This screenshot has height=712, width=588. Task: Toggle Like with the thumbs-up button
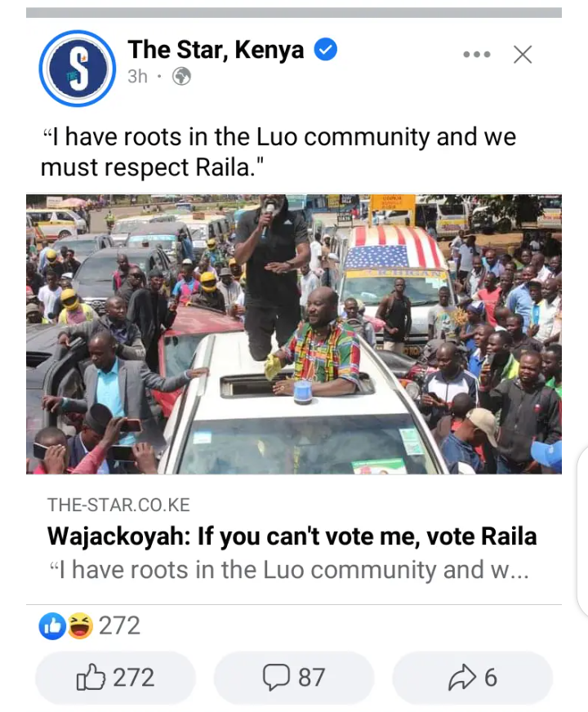coord(115,678)
